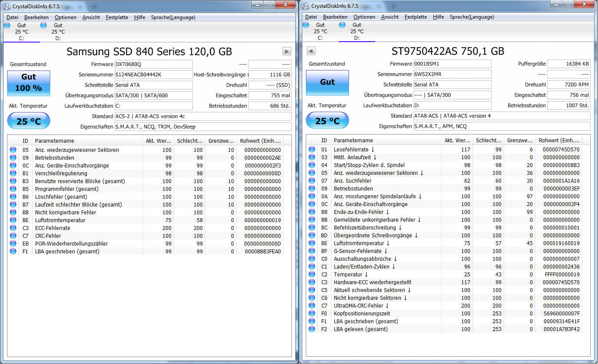Click the Grenzwert column header in Samsung window
Image resolution: width=598 pixels, height=364 pixels.
[221, 141]
